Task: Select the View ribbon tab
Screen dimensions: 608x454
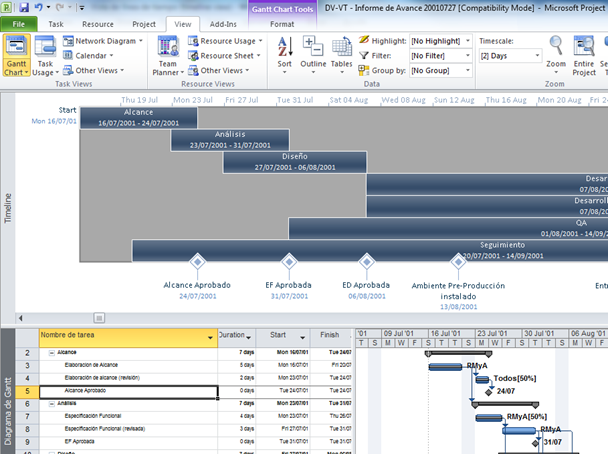Action: pos(183,24)
